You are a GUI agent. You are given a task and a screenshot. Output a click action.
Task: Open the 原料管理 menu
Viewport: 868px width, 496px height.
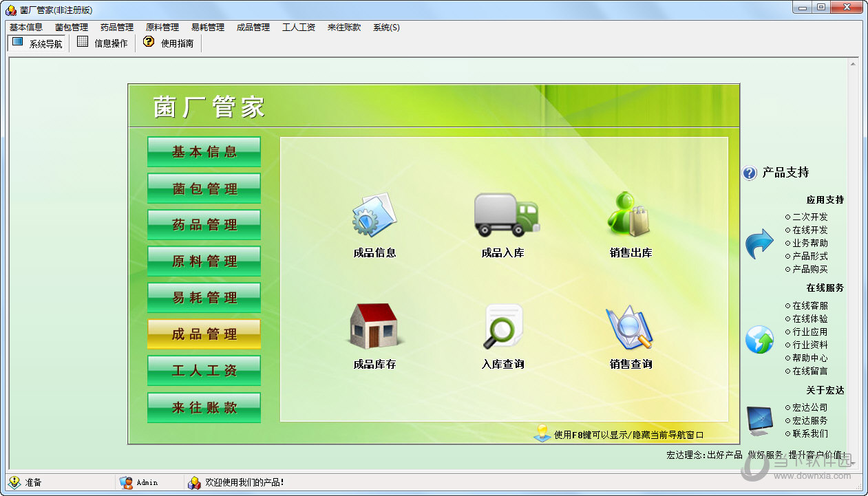click(162, 28)
